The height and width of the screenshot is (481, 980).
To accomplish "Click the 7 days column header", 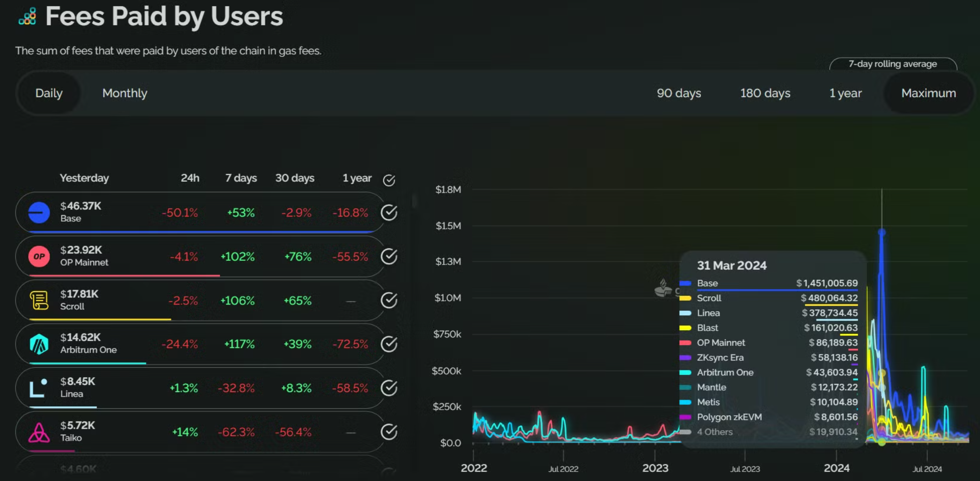I will pos(241,178).
